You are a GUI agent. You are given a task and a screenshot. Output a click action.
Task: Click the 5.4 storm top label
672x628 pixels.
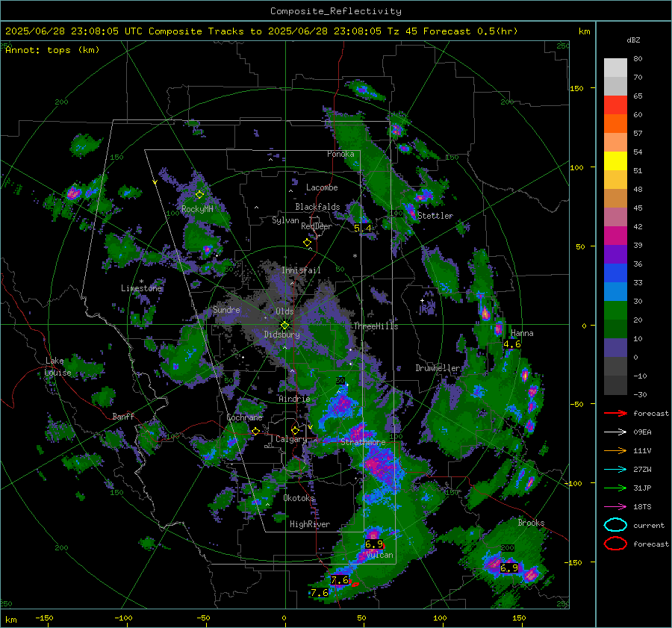pos(363,228)
